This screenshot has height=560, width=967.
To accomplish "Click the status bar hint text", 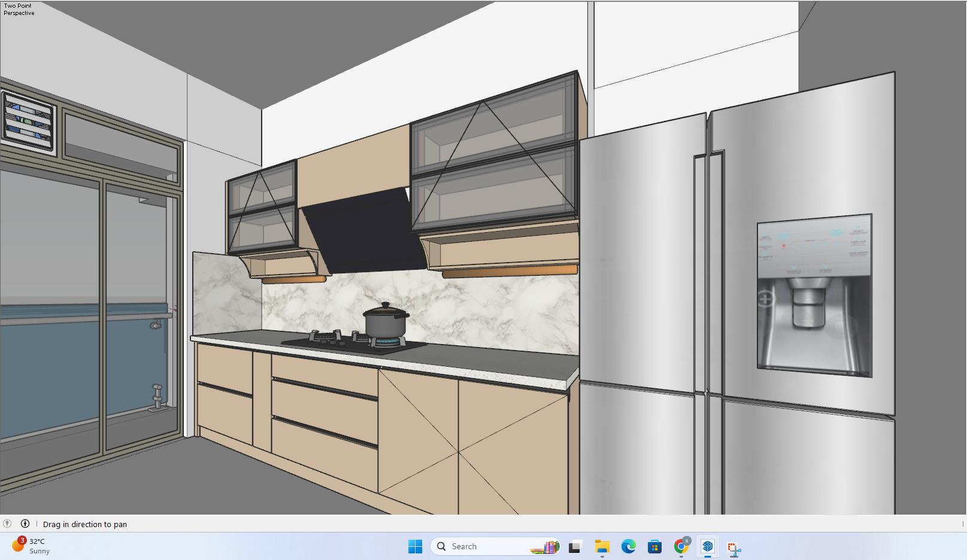I will coord(85,524).
